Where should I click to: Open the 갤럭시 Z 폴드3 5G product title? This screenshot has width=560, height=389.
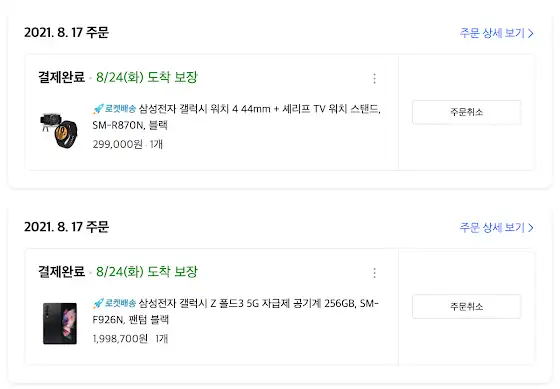[236, 311]
